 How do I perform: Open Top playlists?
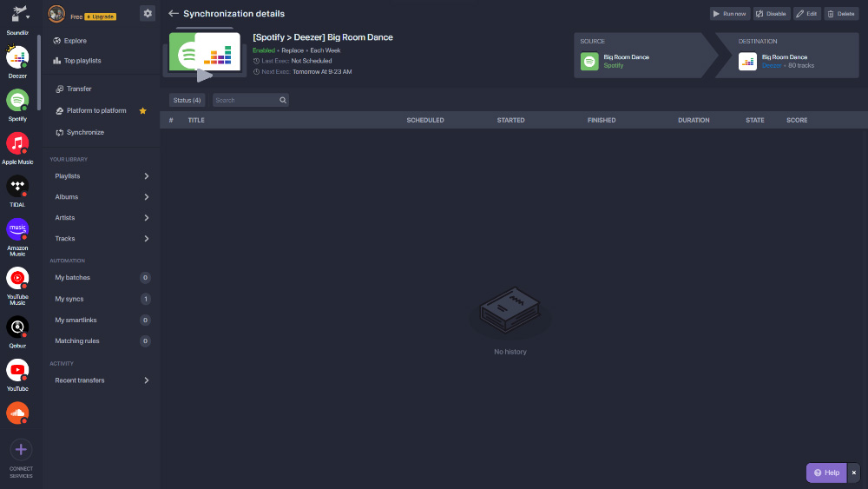pyautogui.click(x=77, y=60)
